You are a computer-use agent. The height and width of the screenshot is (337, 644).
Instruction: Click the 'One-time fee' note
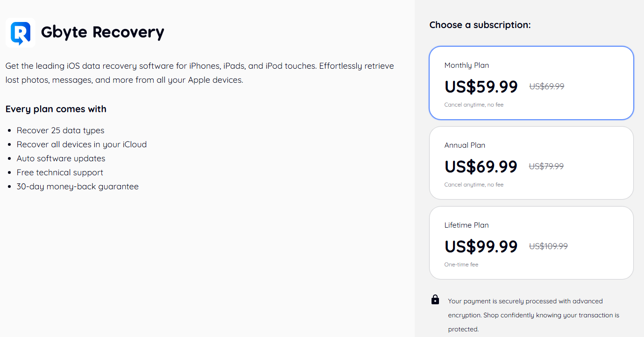pos(461,265)
